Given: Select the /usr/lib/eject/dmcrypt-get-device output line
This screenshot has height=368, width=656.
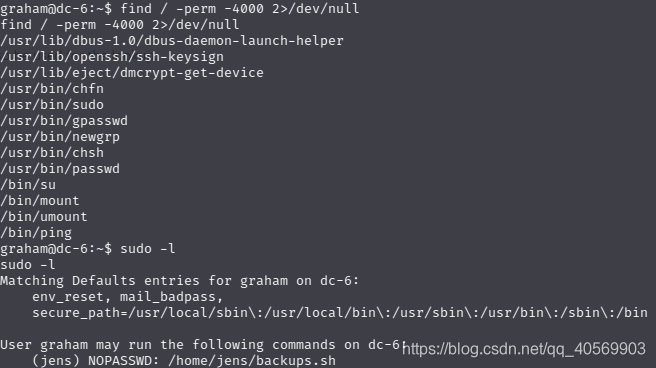Looking at the screenshot, I should (132, 73).
